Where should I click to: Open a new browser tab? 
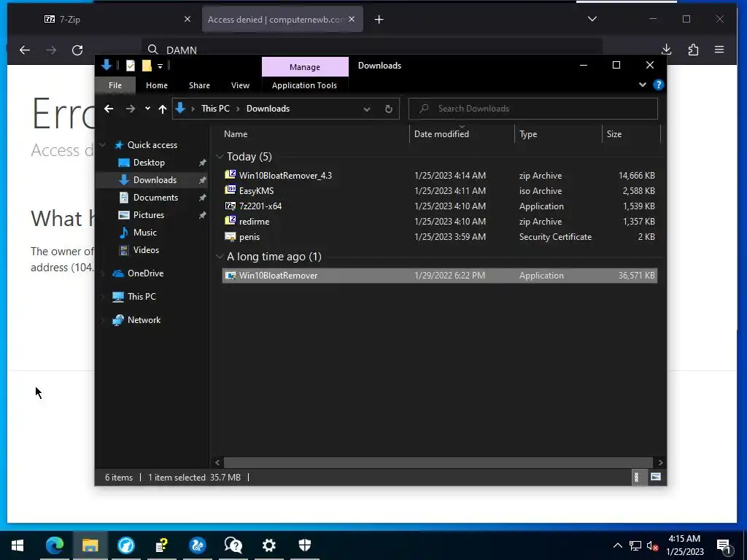[379, 20]
